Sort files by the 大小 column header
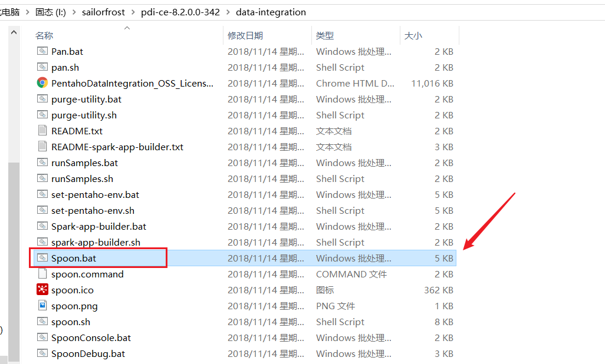The height and width of the screenshot is (364, 605). pos(413,35)
